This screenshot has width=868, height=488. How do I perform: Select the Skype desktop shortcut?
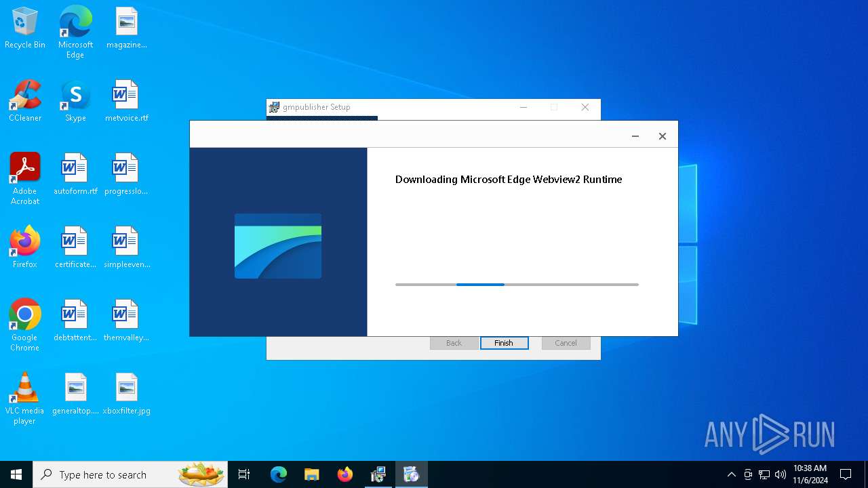click(75, 102)
